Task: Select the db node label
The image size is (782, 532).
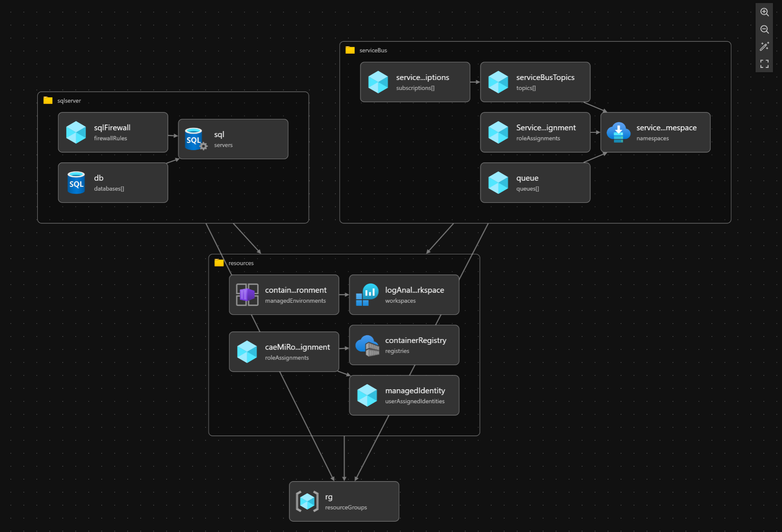Action: coord(99,178)
